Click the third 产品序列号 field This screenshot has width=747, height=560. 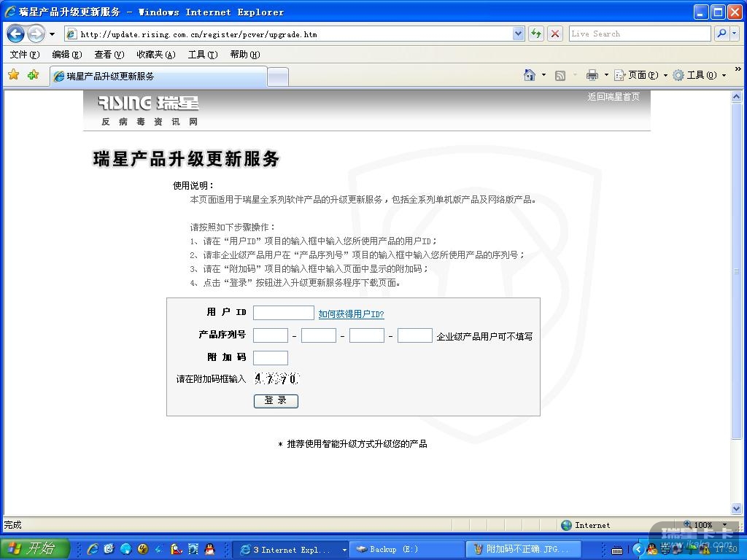point(367,335)
